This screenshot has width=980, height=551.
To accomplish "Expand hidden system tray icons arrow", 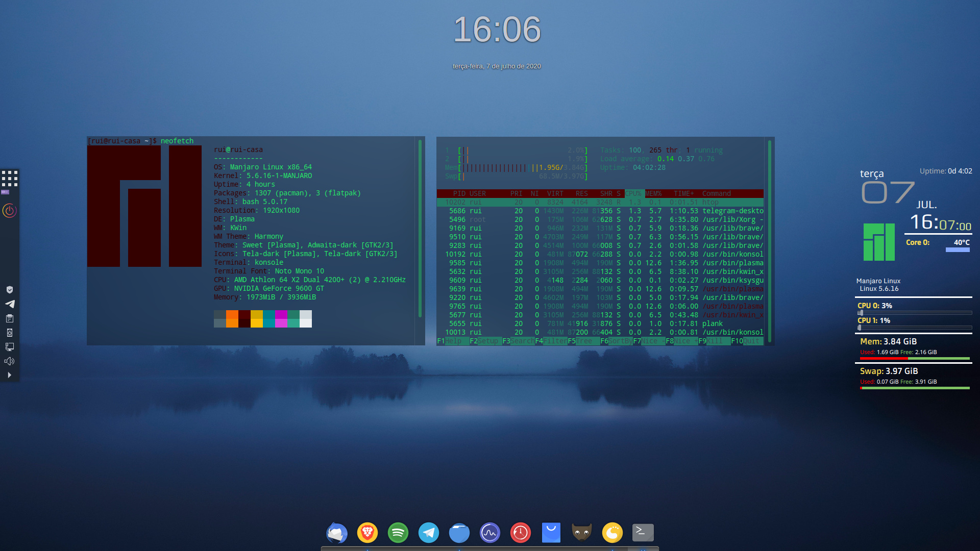I will (x=9, y=375).
